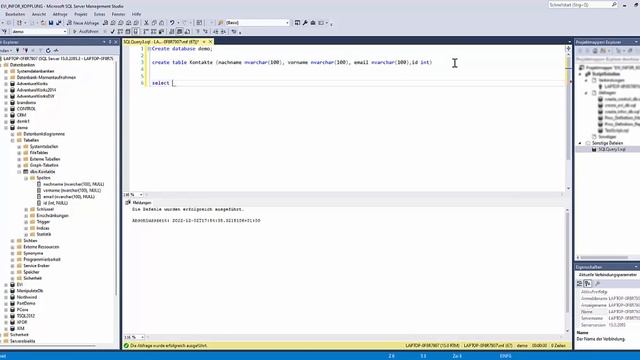This screenshot has width=640, height=360.
Task: Click the Parse checkmark icon next to Ausführen
Action: click(113, 31)
